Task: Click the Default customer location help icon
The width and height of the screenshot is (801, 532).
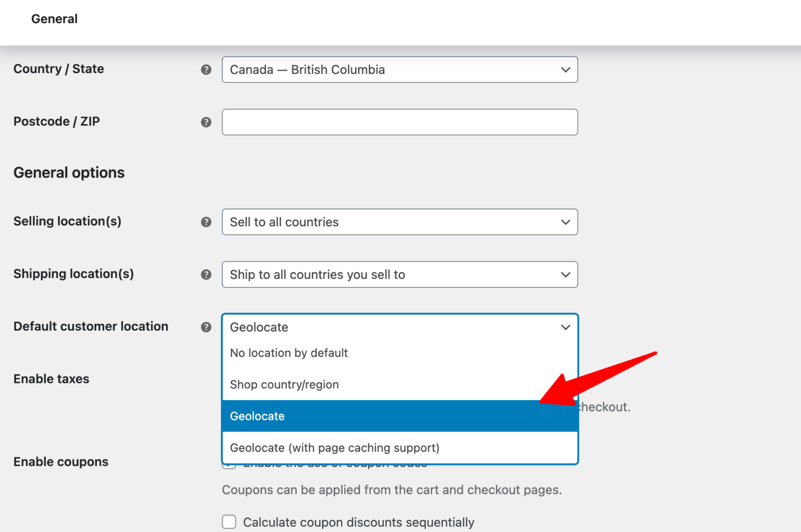Action: click(207, 327)
